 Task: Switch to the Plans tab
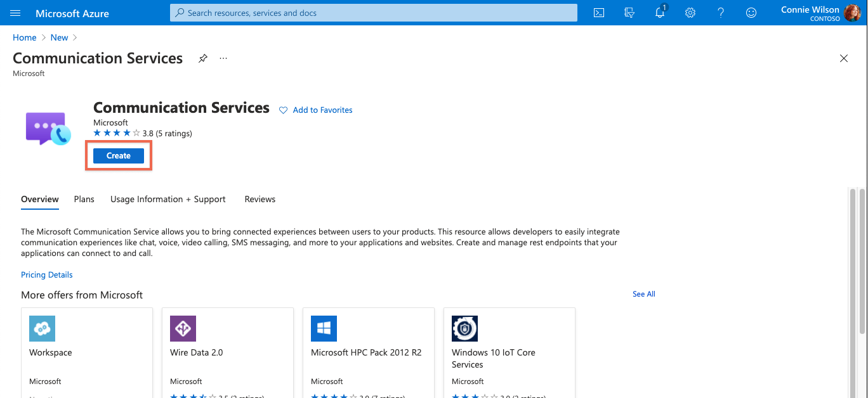[84, 199]
